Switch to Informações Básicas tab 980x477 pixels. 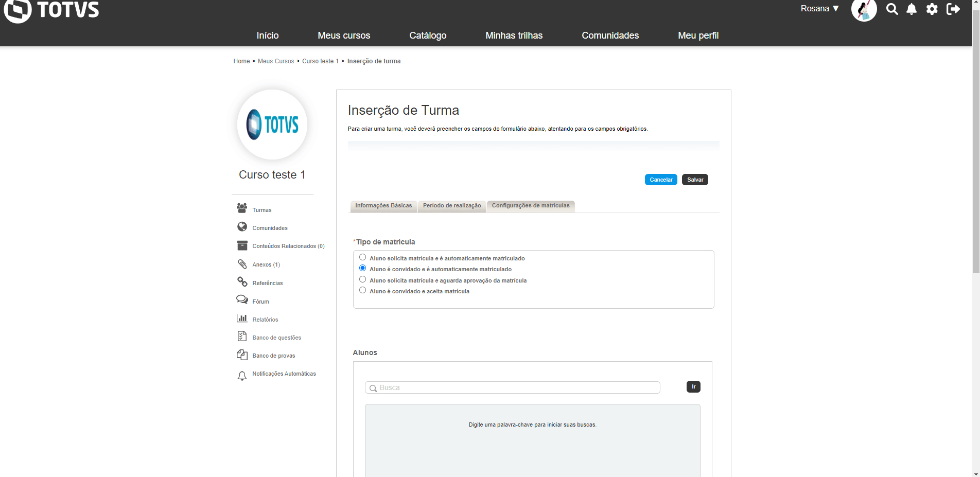pyautogui.click(x=383, y=206)
